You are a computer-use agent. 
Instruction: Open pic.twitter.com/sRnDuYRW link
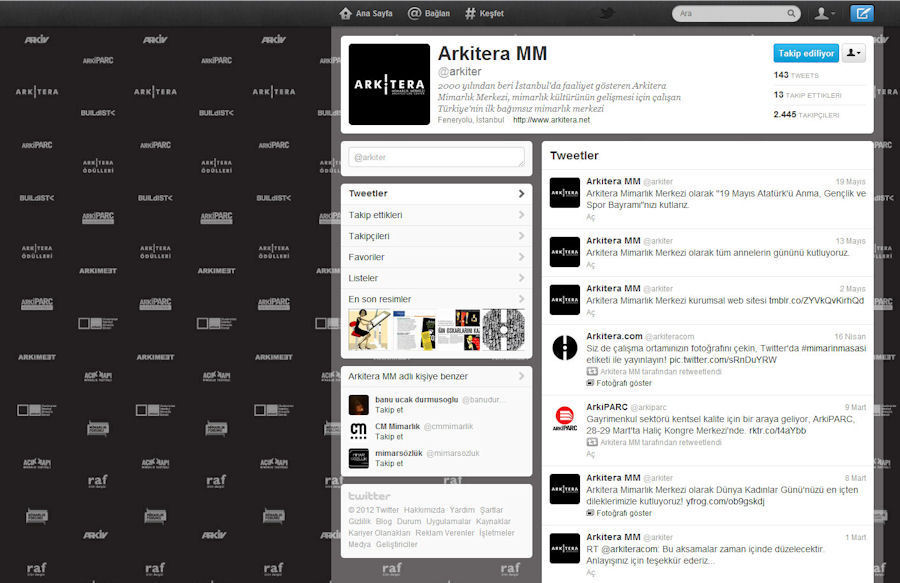click(x=723, y=360)
